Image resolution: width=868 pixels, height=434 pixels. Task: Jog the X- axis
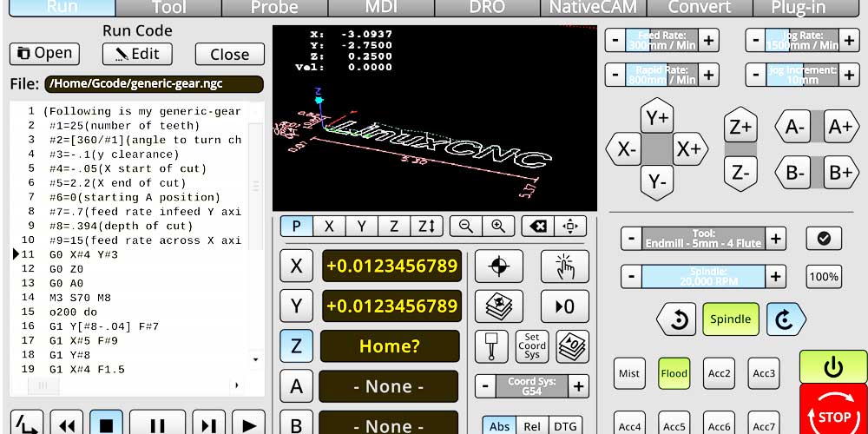[x=624, y=149]
